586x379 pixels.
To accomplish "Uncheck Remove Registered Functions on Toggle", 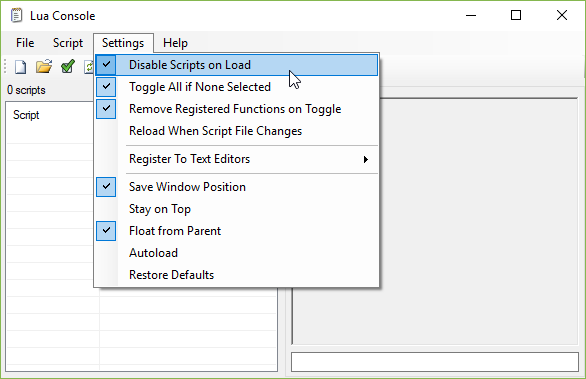I will coord(237,109).
